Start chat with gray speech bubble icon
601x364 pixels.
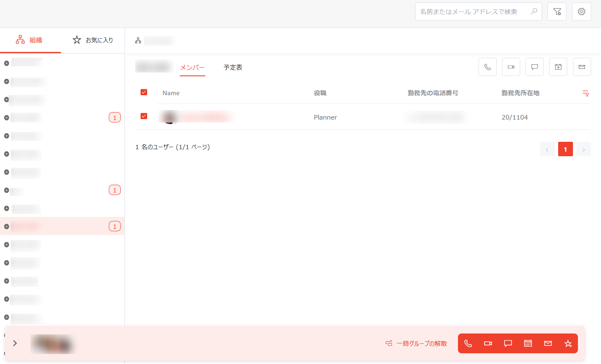coord(535,67)
